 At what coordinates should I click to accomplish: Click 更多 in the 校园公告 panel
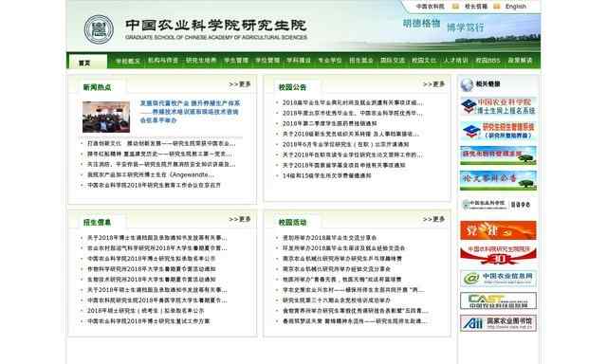[x=434, y=84]
